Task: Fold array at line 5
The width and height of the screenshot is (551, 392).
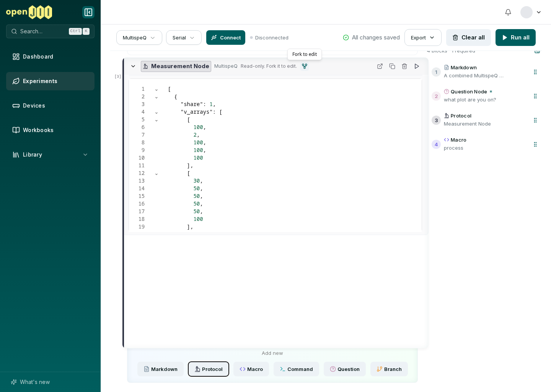Action: [156, 120]
